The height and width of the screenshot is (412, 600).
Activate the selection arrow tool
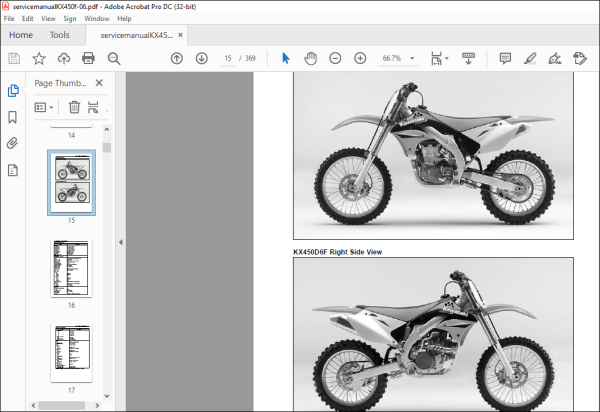(x=285, y=59)
